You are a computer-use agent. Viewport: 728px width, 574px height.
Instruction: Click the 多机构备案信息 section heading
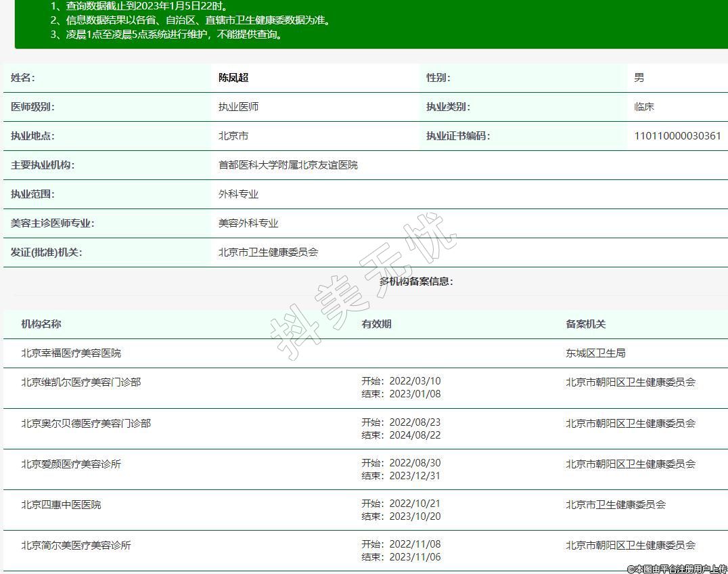[x=416, y=282]
